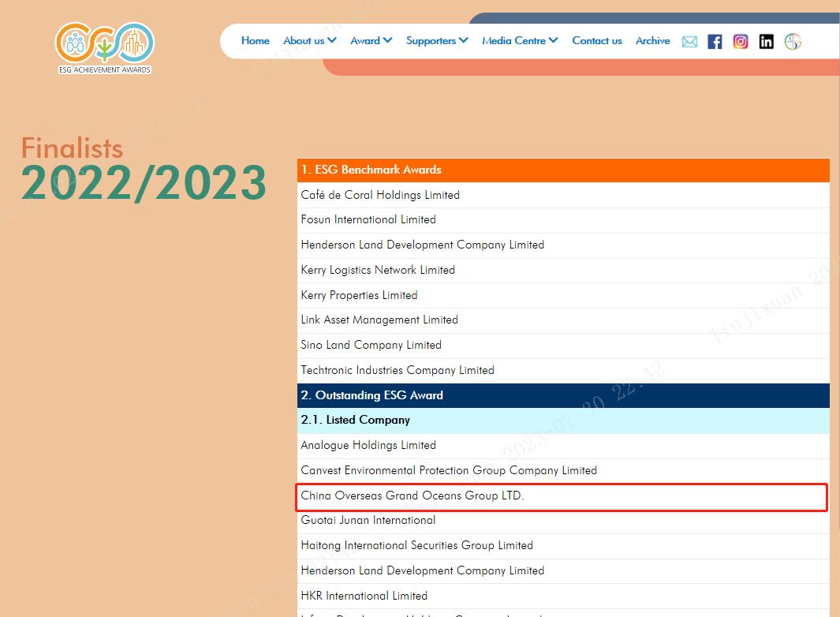Screen dimensions: 840x617
Task: Open the Media Centre dropdown menu
Action: tap(520, 41)
